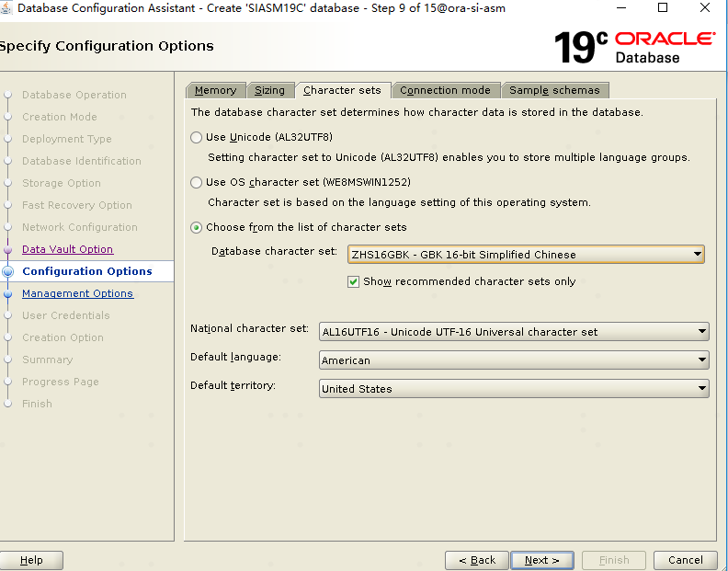Viewport: 728px width, 571px height.
Task: Click the Management Options step bullet
Action: pos(8,293)
